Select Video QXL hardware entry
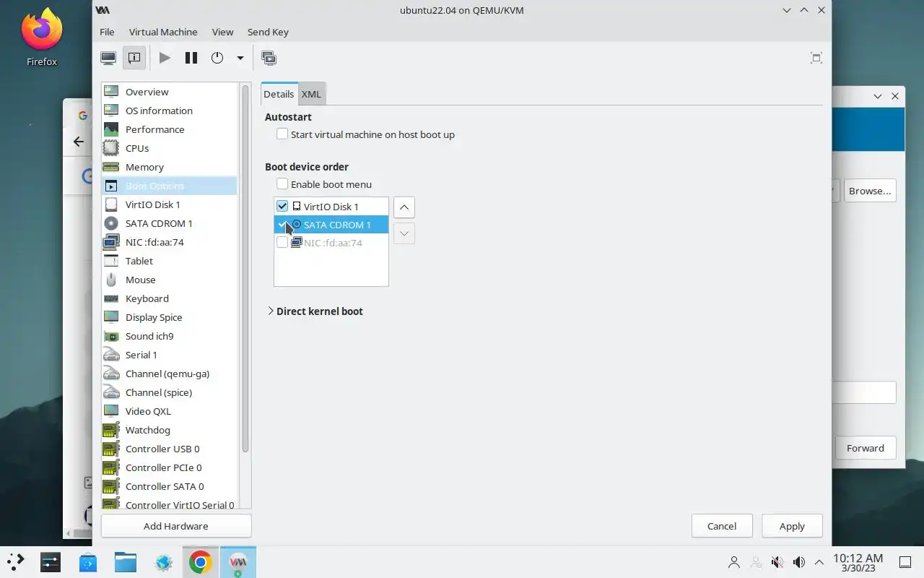Image resolution: width=924 pixels, height=578 pixels. (169, 411)
